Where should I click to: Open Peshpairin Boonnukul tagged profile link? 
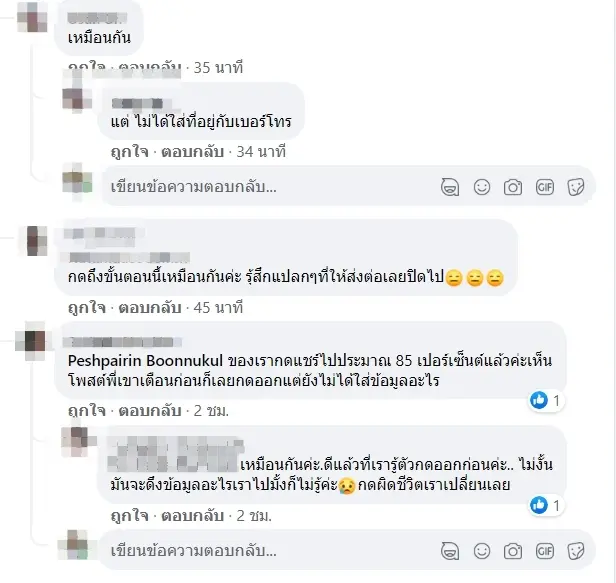145,361
